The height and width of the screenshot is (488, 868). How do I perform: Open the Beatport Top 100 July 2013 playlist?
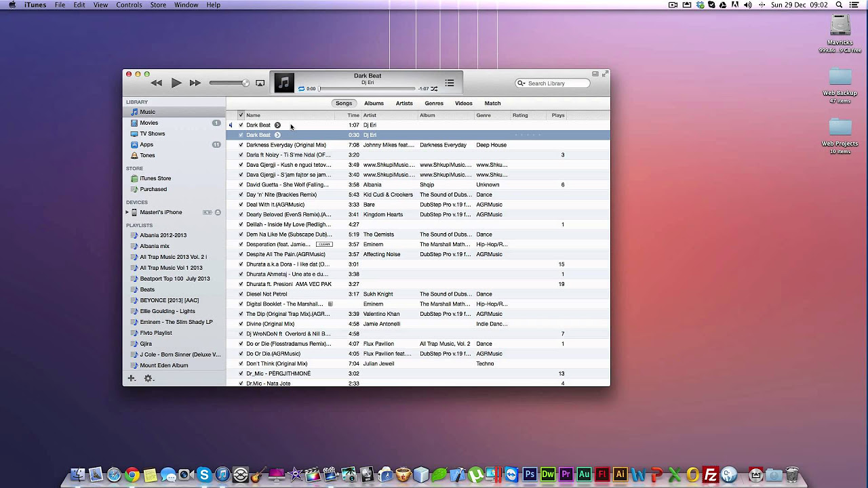click(x=174, y=279)
